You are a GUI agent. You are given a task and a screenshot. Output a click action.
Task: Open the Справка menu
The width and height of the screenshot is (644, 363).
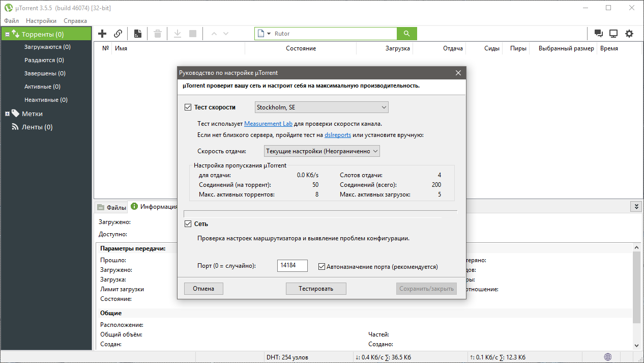tap(75, 21)
